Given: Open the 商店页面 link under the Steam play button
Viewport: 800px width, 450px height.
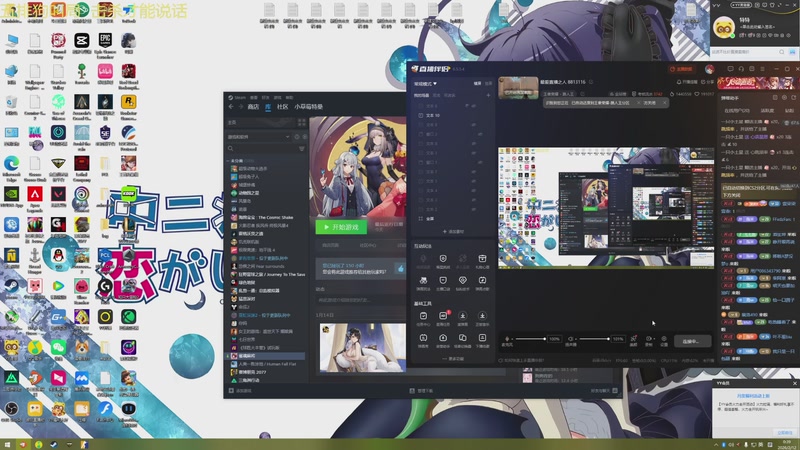Looking at the screenshot, I should 331,245.
